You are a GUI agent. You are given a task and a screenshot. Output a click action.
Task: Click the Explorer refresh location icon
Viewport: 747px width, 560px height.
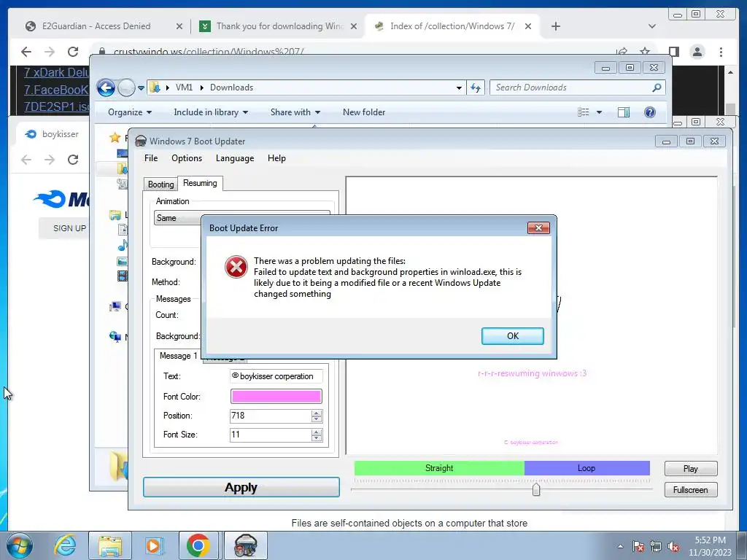point(476,87)
